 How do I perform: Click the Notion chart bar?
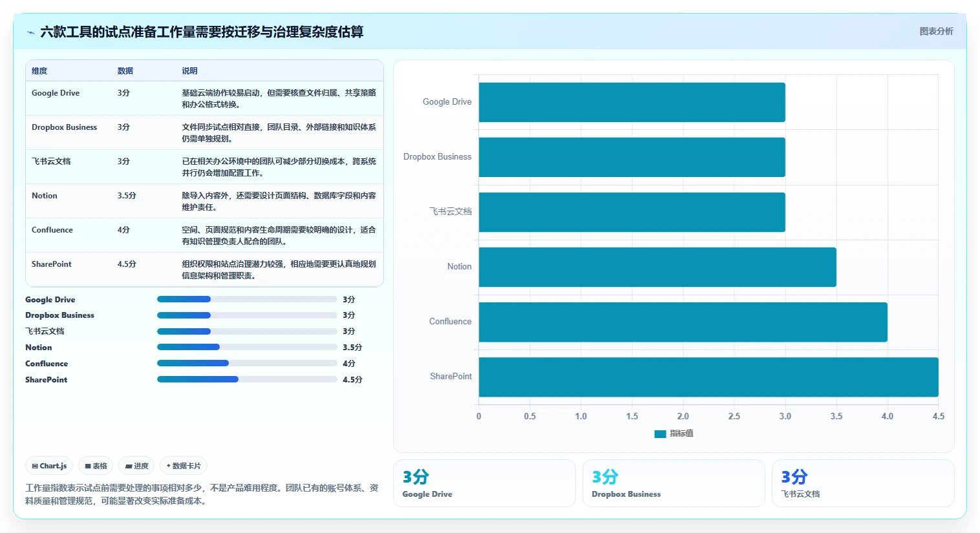657,267
